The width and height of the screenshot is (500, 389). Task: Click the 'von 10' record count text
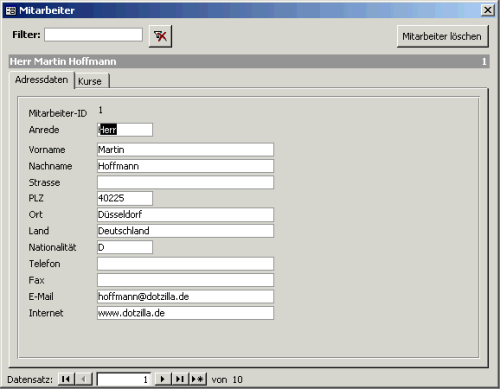click(227, 380)
